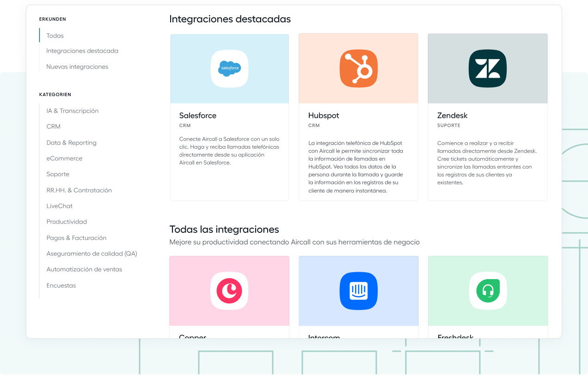
Task: Filter by CRM category in the sidebar
Action: click(x=54, y=127)
